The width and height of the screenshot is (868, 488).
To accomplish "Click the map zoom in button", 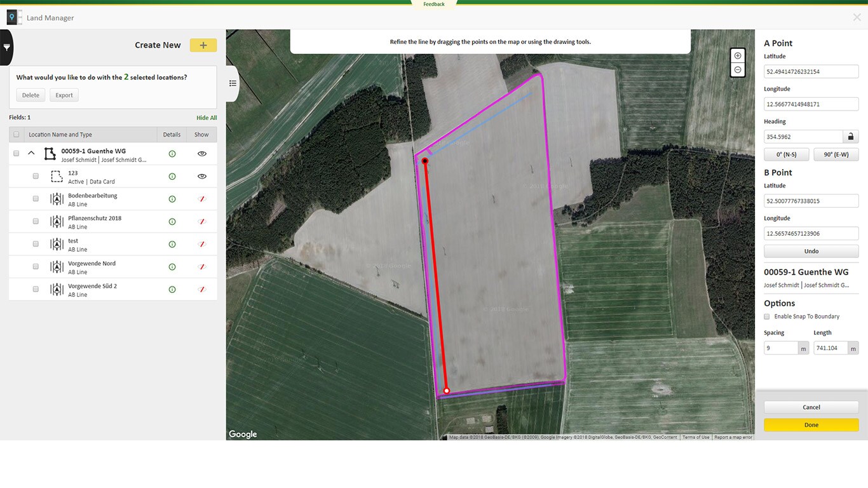I will [x=737, y=56].
